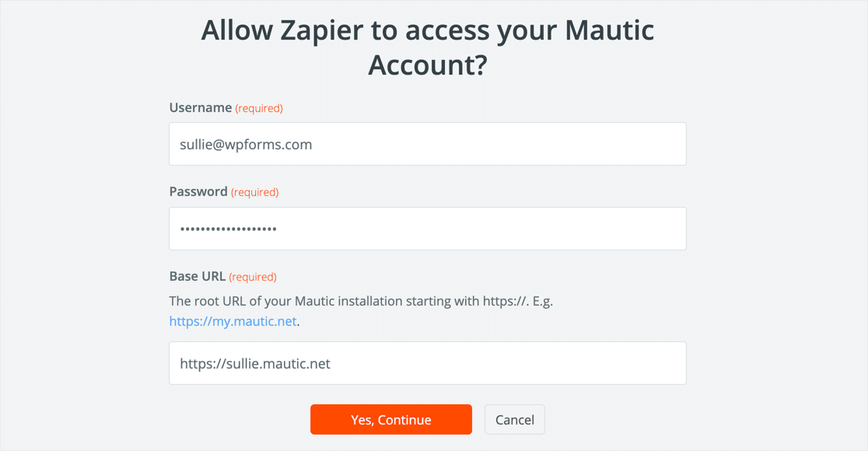Screen dimensions: 868x451
Task: Click the masked password dots
Action: pos(228,229)
